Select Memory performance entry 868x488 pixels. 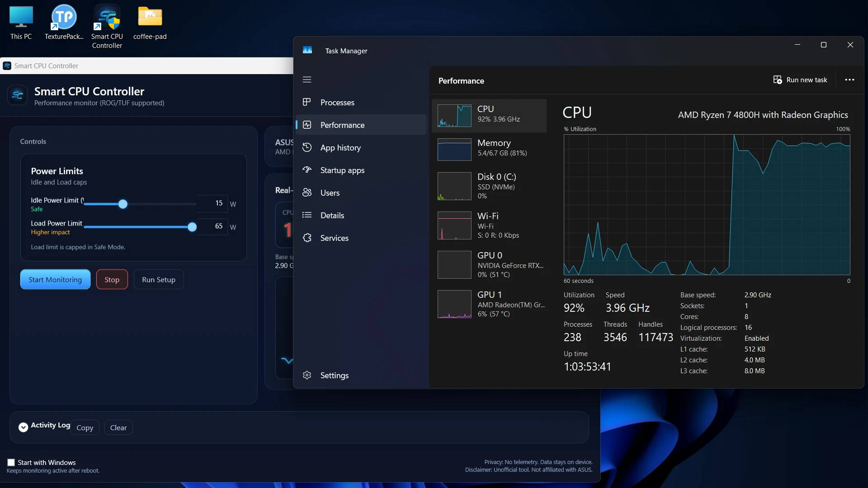[x=489, y=150]
